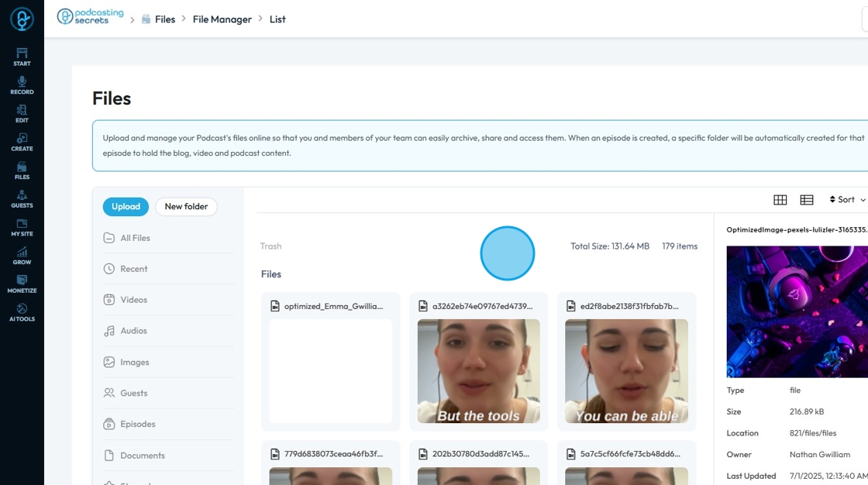Click file icon beside 779d6838073ceaa46fb3f
868x485 pixels.
(274, 454)
